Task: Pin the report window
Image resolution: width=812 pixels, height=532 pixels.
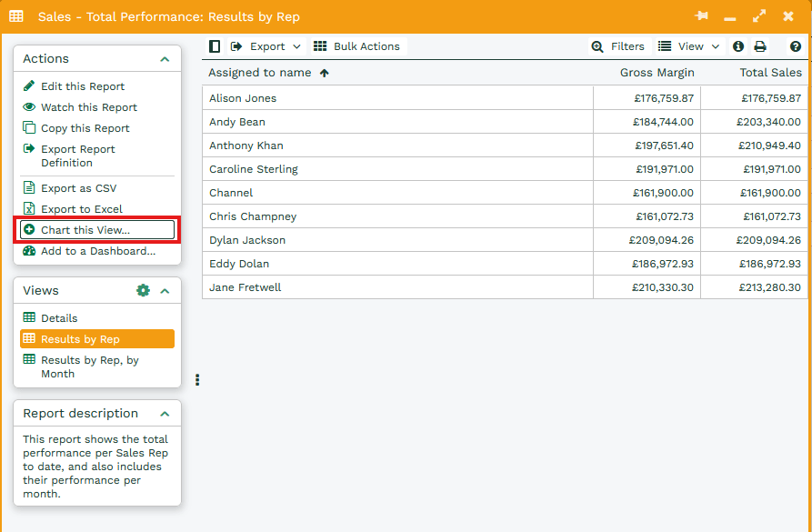Action: coord(701,16)
